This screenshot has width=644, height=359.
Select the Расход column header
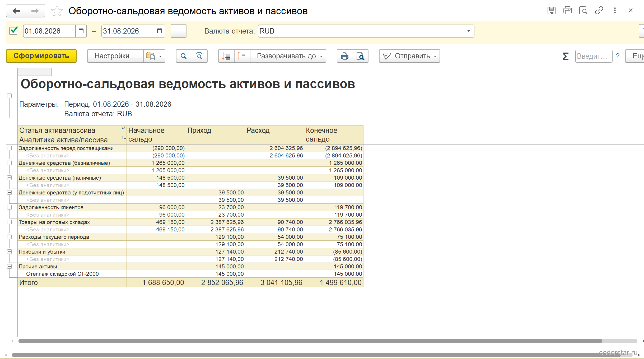pos(274,135)
